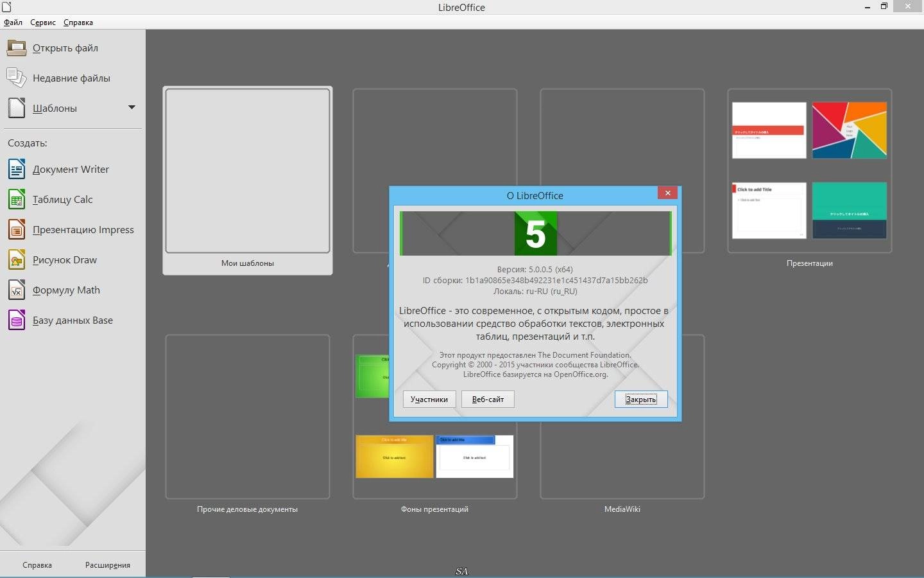Screen dimensions: 924x578
Task: Click Справка button at sidebar bottom
Action: click(x=37, y=565)
